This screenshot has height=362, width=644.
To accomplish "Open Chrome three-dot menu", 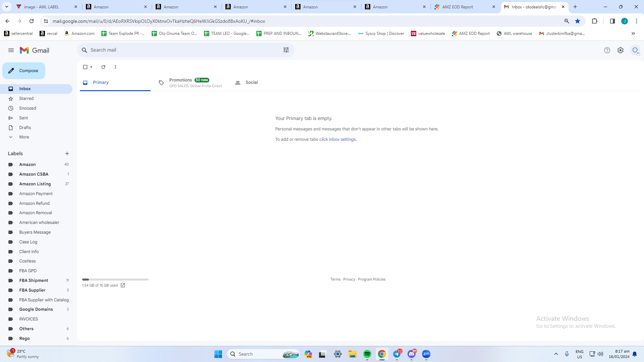I will (x=637, y=21).
